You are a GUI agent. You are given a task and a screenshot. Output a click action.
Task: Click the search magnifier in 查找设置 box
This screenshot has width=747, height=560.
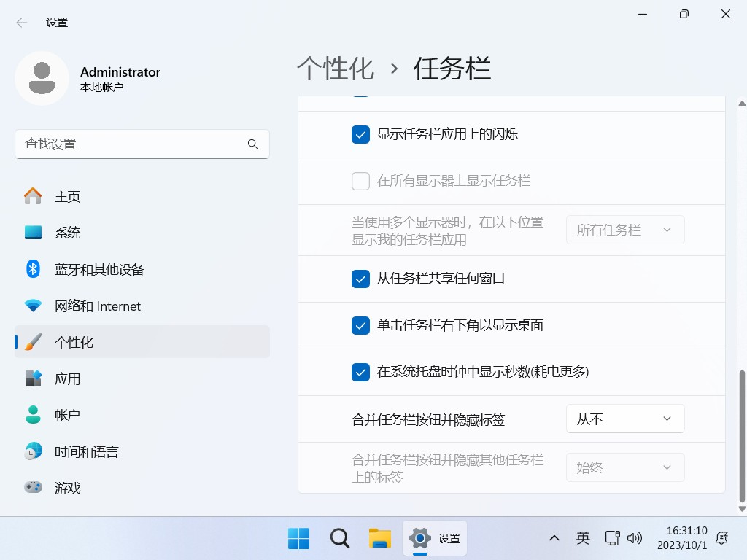tap(252, 144)
